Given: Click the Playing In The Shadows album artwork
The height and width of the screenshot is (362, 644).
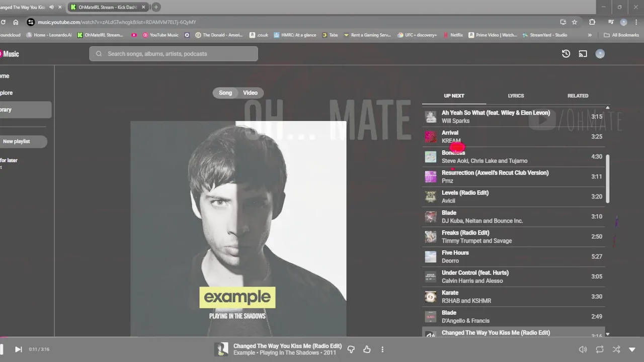Looking at the screenshot, I should (238, 229).
